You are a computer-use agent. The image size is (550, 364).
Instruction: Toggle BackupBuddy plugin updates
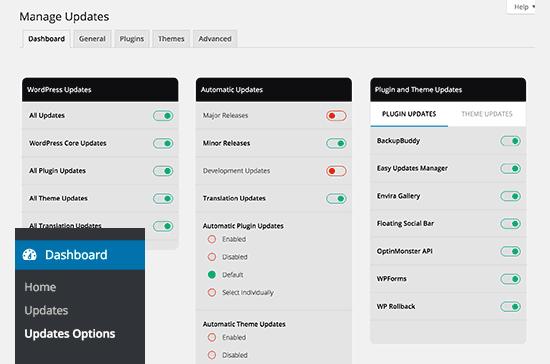click(511, 141)
